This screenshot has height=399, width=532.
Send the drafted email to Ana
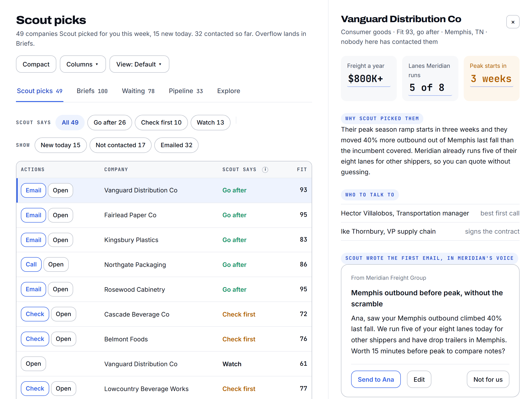(x=376, y=379)
